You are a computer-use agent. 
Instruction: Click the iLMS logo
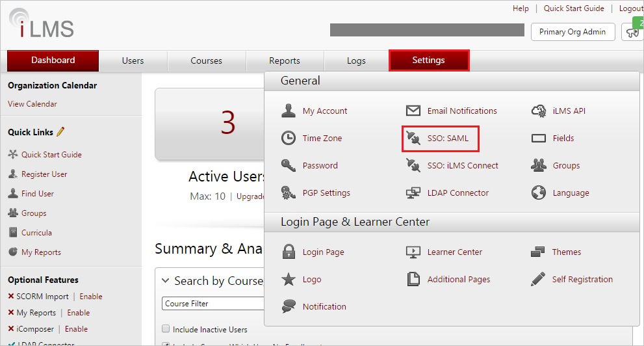42,24
